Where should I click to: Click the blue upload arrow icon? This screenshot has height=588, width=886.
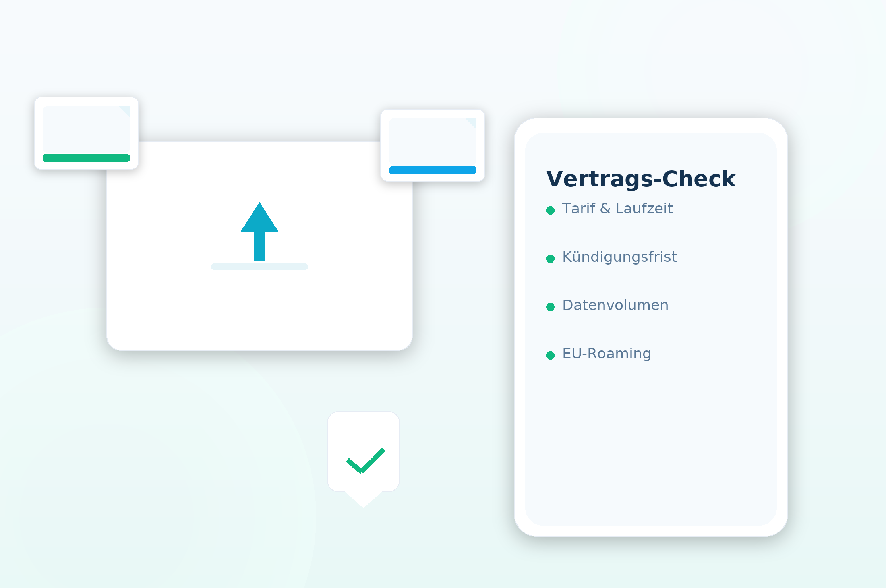pos(259,232)
